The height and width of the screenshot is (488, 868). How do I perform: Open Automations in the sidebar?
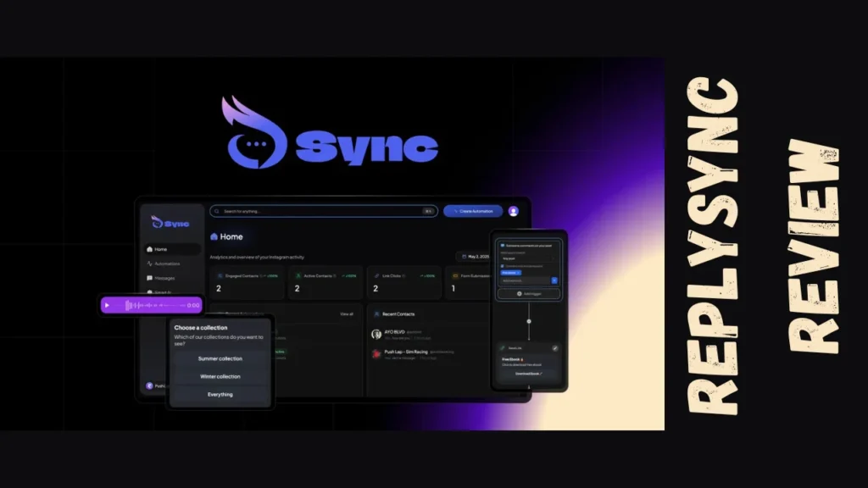(x=164, y=263)
